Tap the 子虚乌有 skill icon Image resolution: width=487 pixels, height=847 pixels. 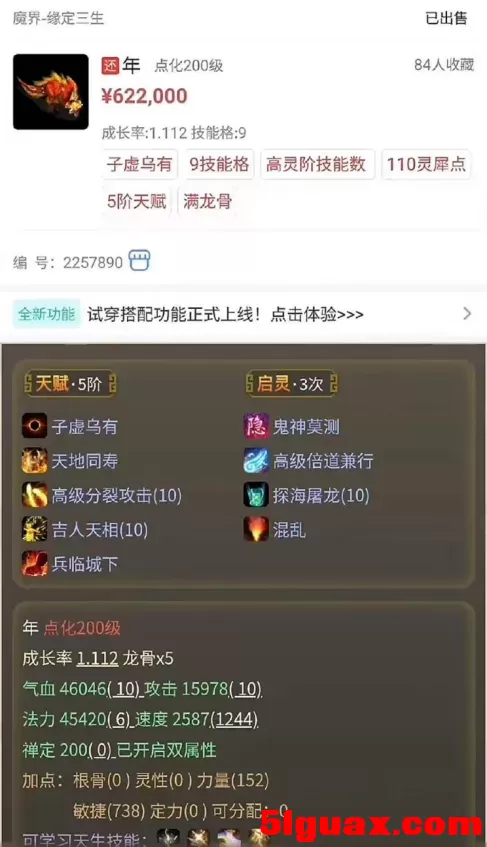[x=35, y=427]
